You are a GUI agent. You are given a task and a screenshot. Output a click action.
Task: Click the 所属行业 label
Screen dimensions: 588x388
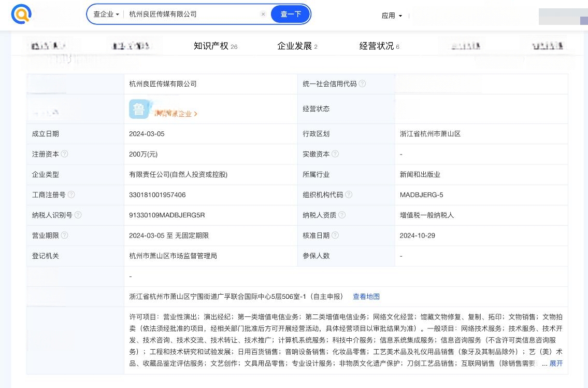tap(316, 174)
